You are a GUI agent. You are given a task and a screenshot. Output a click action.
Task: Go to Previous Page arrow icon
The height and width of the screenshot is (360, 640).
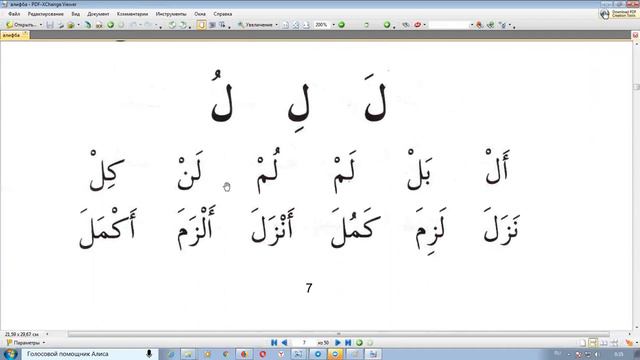pos(284,343)
